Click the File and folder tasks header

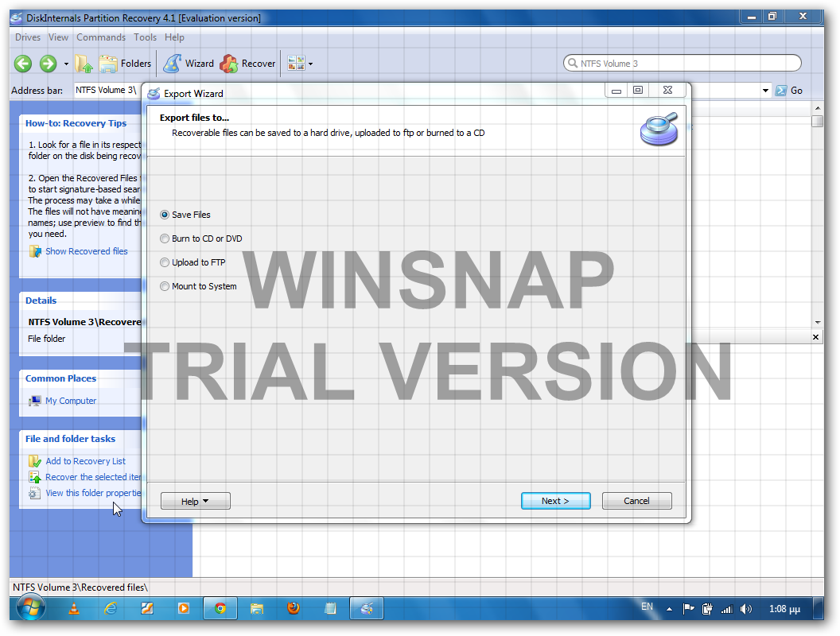tap(70, 439)
